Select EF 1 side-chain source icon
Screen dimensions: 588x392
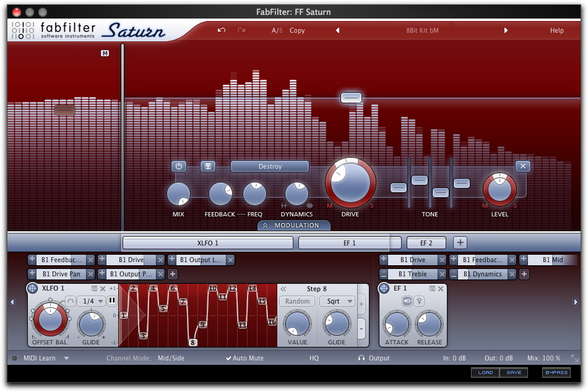pyautogui.click(x=419, y=301)
